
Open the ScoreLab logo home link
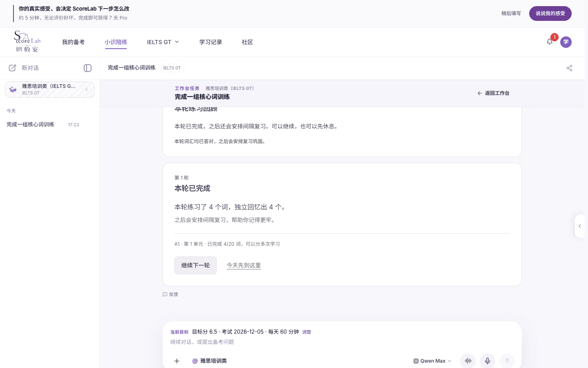27,42
